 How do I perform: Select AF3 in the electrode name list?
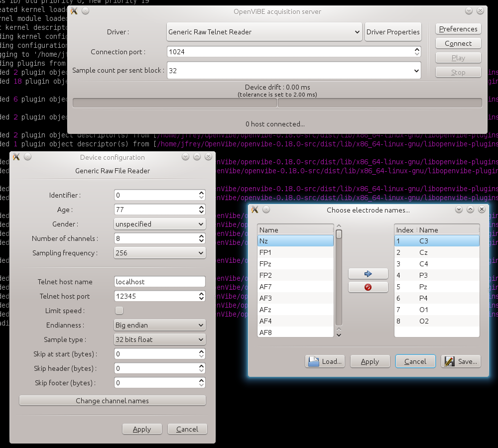tap(295, 298)
